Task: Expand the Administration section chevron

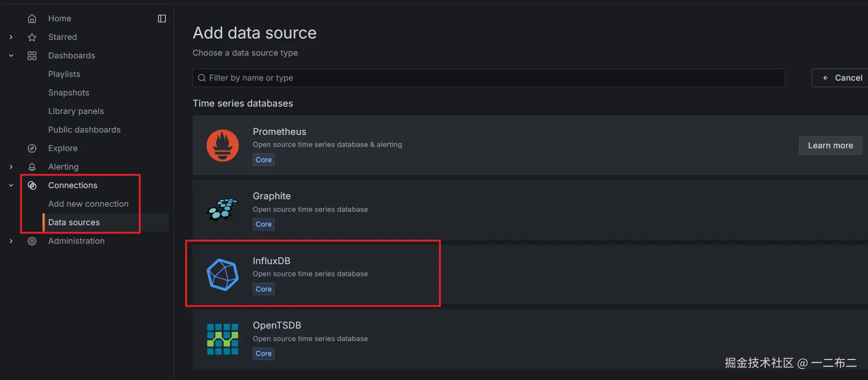Action: [x=11, y=241]
